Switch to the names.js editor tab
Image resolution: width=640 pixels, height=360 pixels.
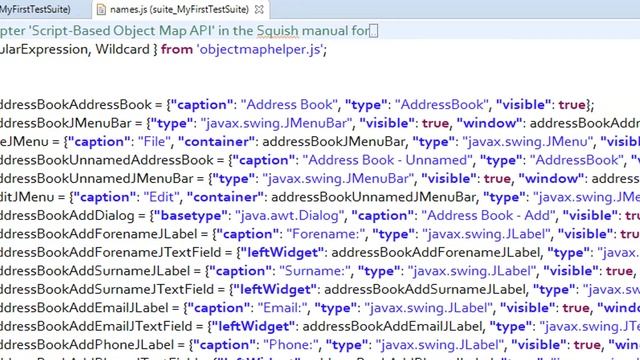pyautogui.click(x=179, y=9)
